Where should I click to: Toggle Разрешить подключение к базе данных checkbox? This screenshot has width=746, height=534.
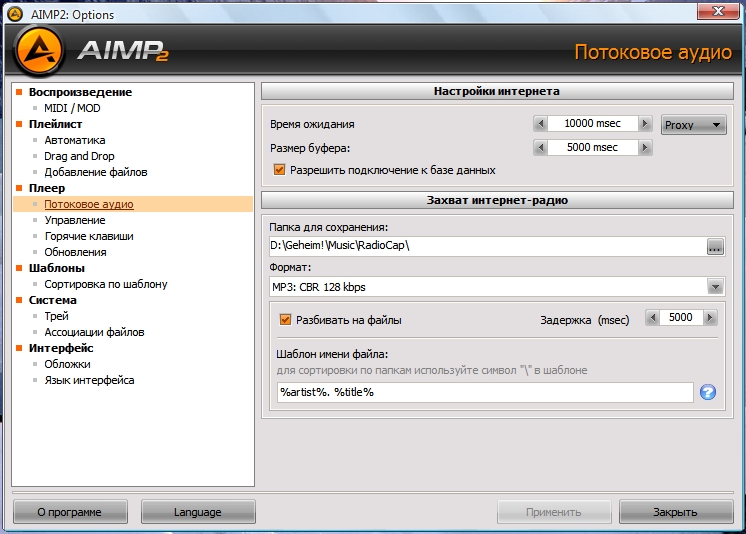(279, 170)
